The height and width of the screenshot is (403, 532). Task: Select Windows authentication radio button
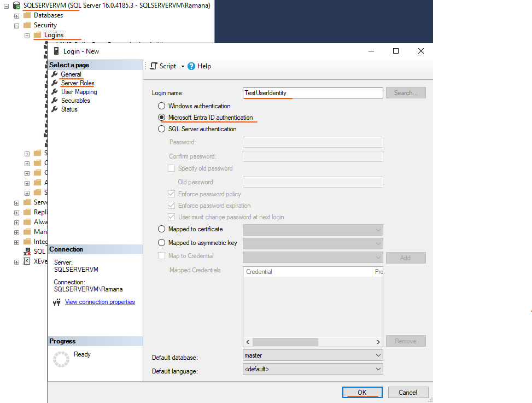pyautogui.click(x=161, y=106)
